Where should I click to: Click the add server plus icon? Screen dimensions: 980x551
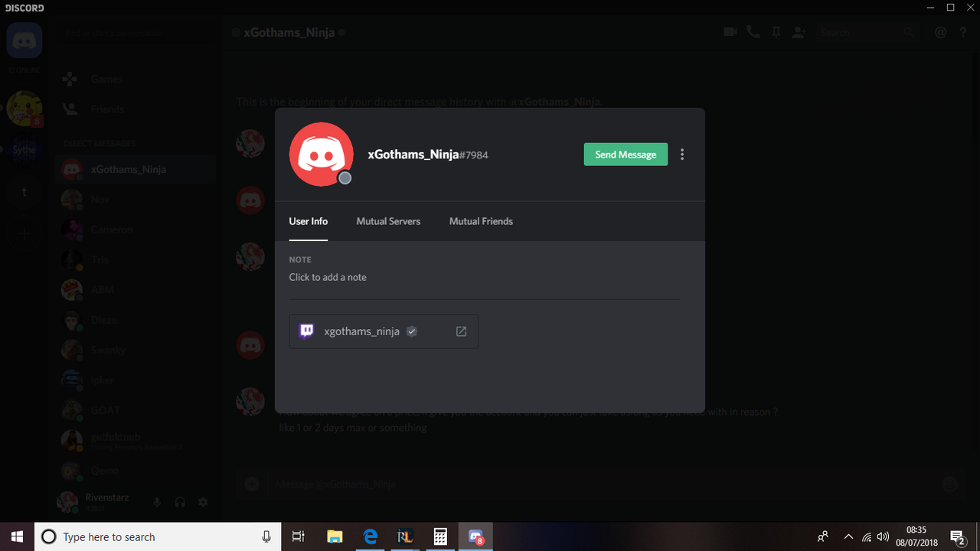click(x=24, y=233)
